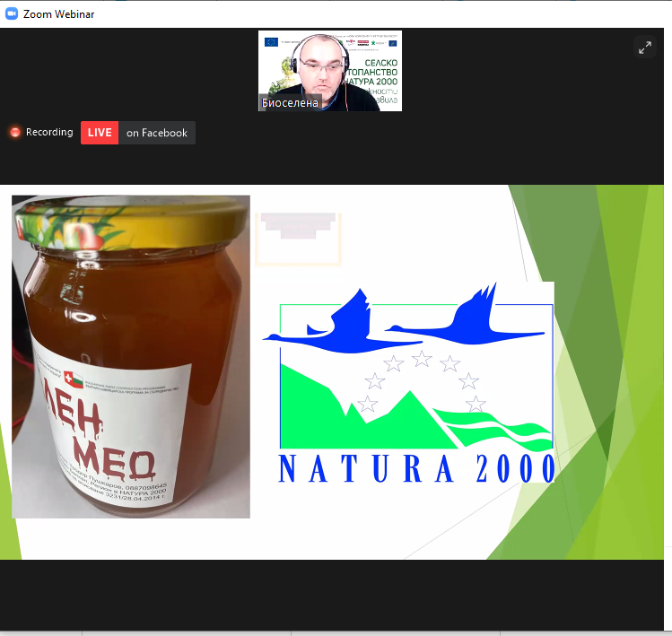Click the 'МЕД' text on the jar label

click(115, 458)
